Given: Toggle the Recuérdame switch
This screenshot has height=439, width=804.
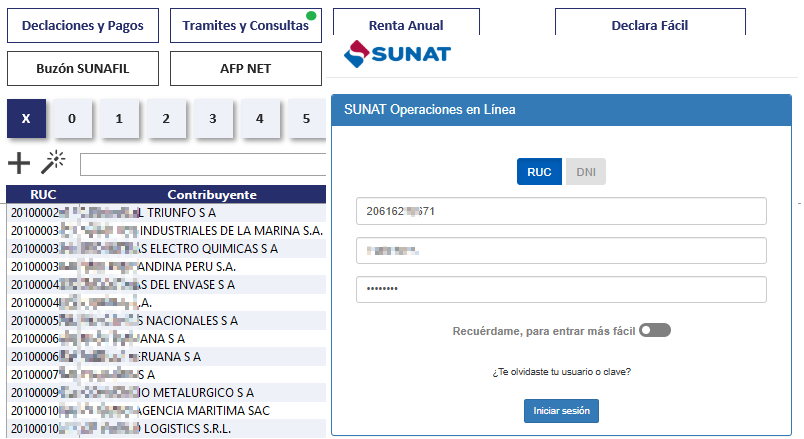Looking at the screenshot, I should (x=655, y=330).
